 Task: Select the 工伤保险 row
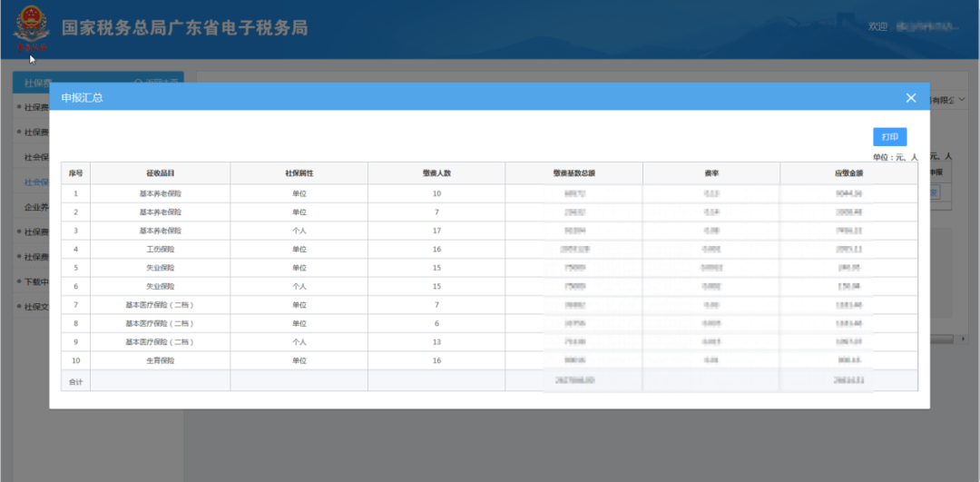click(x=489, y=250)
